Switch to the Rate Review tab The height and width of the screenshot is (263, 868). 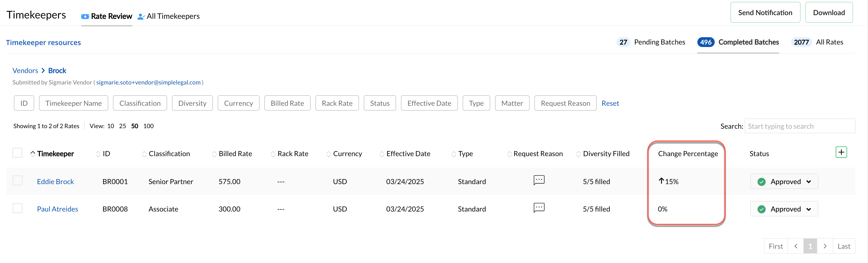tap(106, 16)
